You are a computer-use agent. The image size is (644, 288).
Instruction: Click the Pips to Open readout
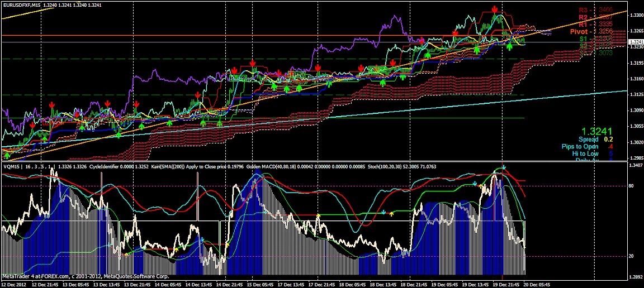(587, 146)
